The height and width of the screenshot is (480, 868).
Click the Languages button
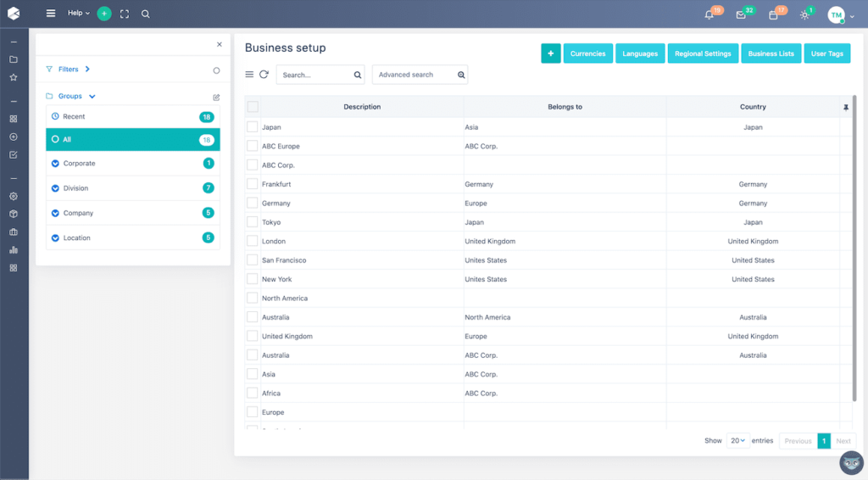tap(640, 53)
